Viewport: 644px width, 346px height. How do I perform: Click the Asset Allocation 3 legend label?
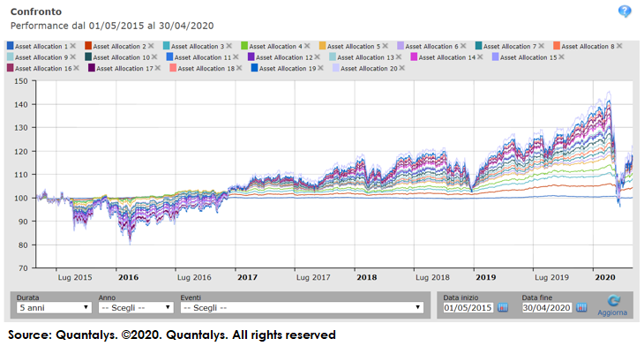click(x=198, y=47)
